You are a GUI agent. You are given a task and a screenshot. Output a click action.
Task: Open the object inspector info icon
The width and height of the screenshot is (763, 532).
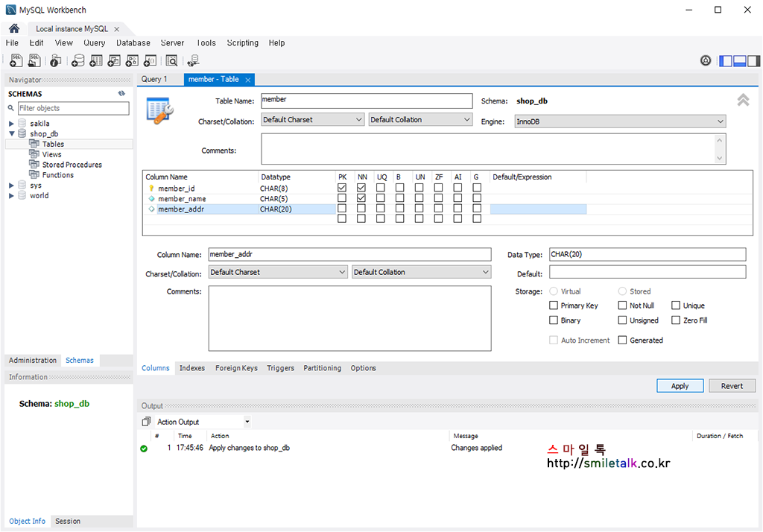[x=55, y=60]
